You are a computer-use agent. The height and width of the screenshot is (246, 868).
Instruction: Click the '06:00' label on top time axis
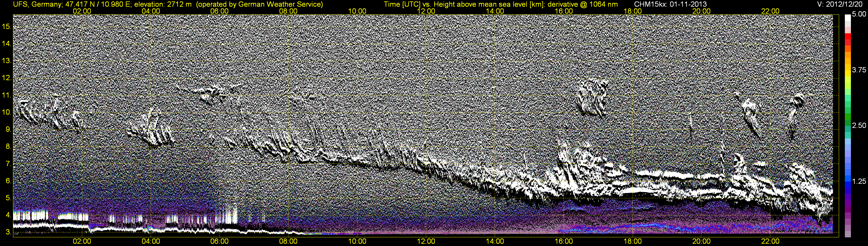[219, 11]
